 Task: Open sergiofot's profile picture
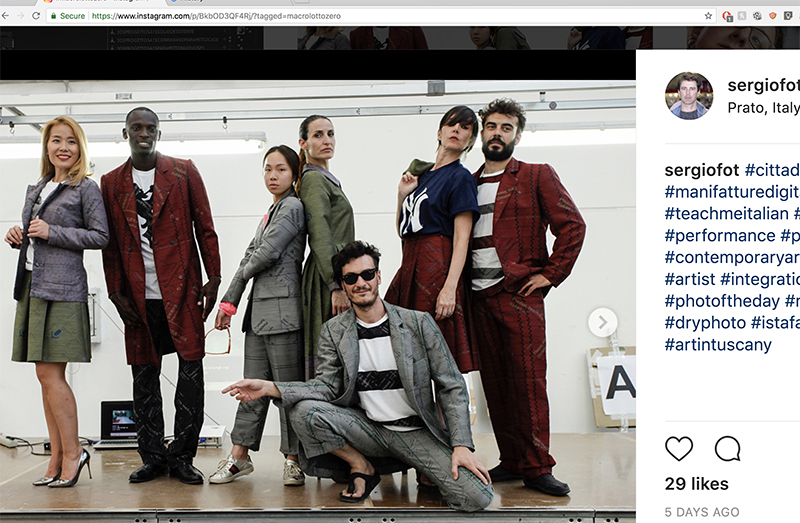pyautogui.click(x=689, y=96)
